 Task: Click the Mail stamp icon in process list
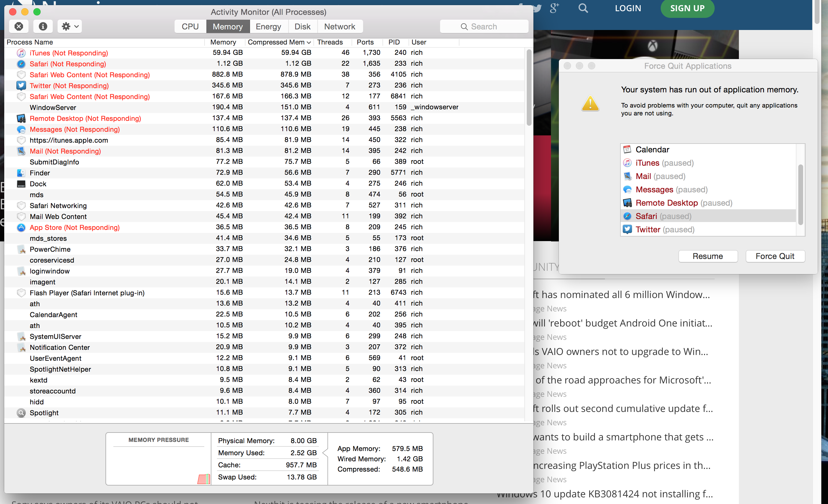[21, 151]
